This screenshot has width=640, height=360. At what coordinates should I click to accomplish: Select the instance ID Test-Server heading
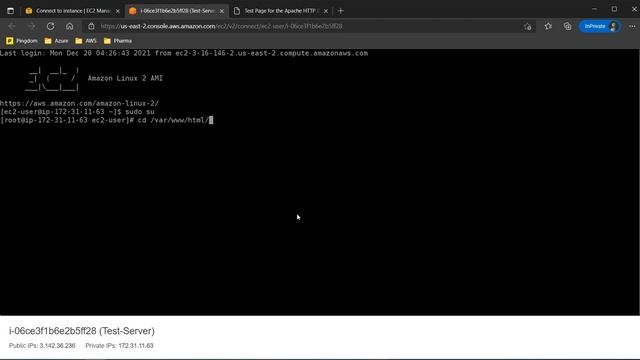(x=82, y=331)
